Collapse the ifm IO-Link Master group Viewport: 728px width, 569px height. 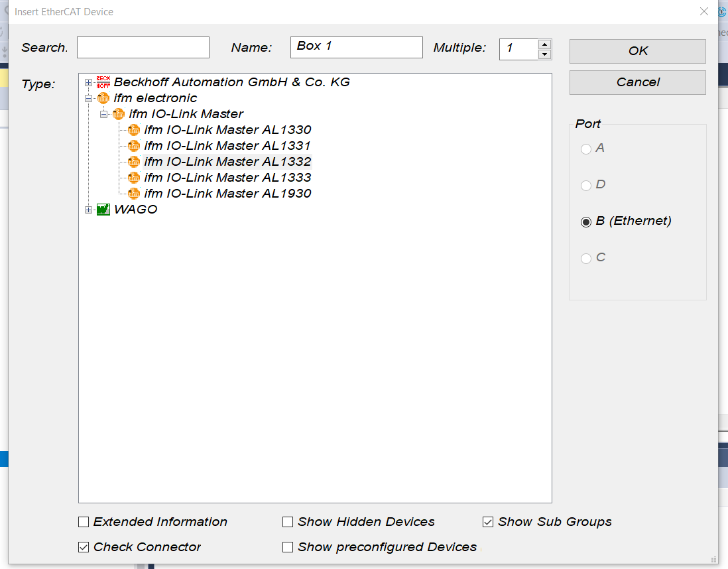tap(103, 114)
